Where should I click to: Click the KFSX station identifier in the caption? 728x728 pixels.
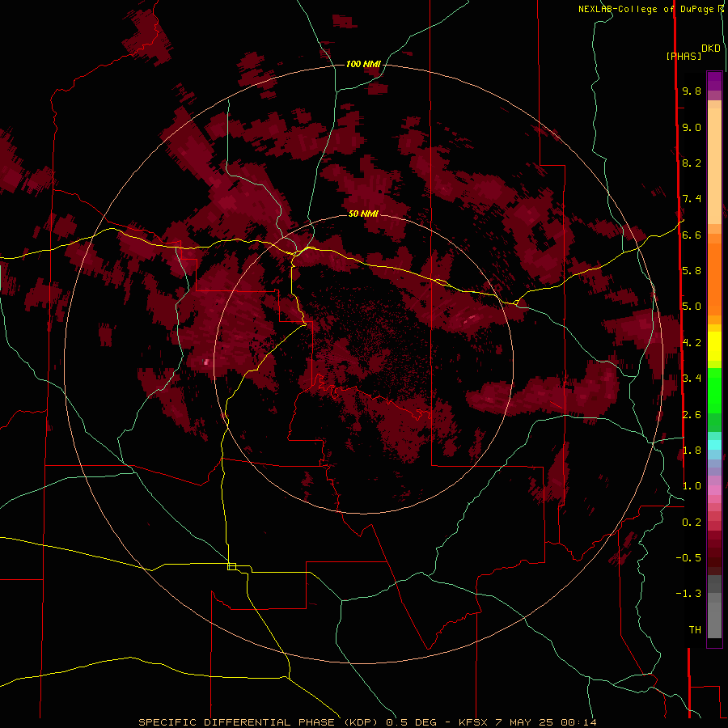(x=473, y=722)
